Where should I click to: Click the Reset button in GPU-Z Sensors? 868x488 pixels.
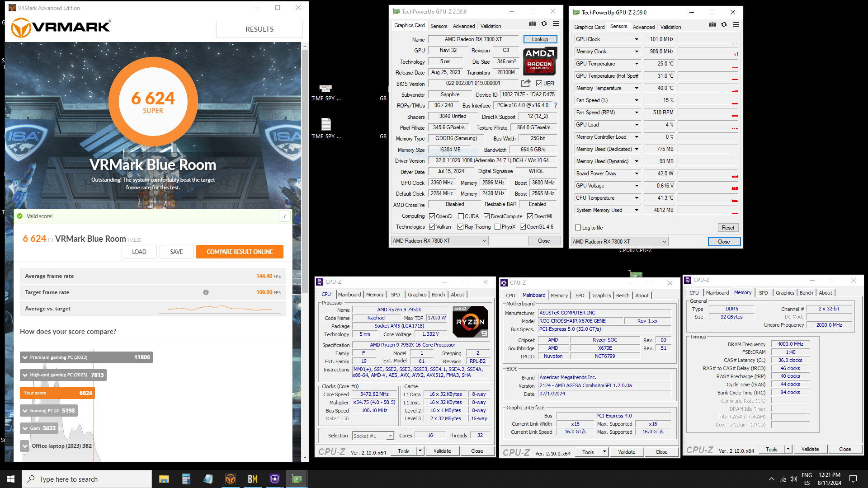[728, 228]
